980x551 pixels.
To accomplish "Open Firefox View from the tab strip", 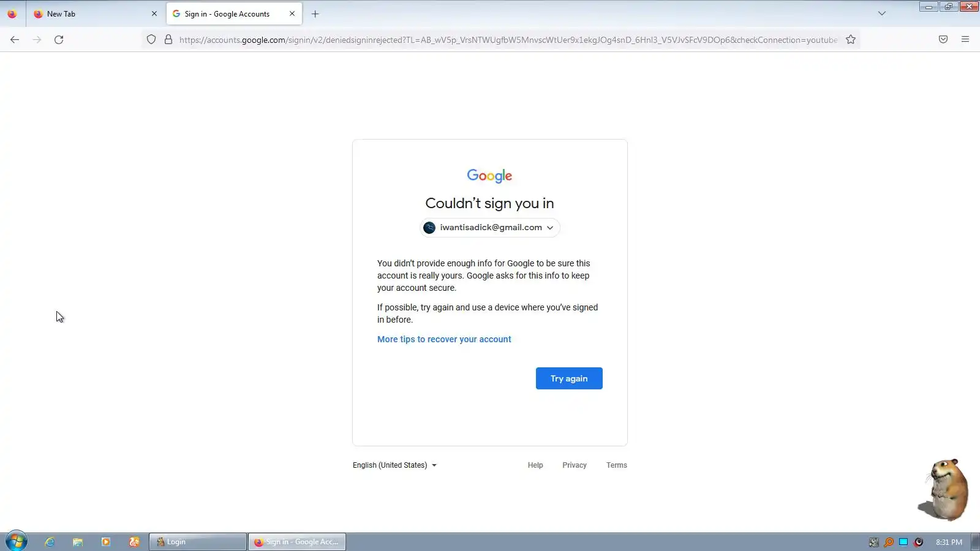I will (12, 13).
